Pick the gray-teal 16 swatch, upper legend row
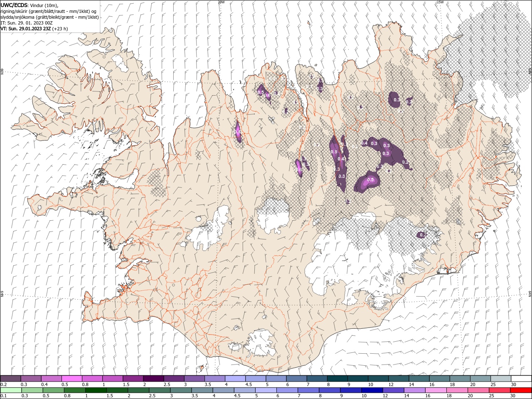This screenshot has height=399, width=532. point(439,378)
